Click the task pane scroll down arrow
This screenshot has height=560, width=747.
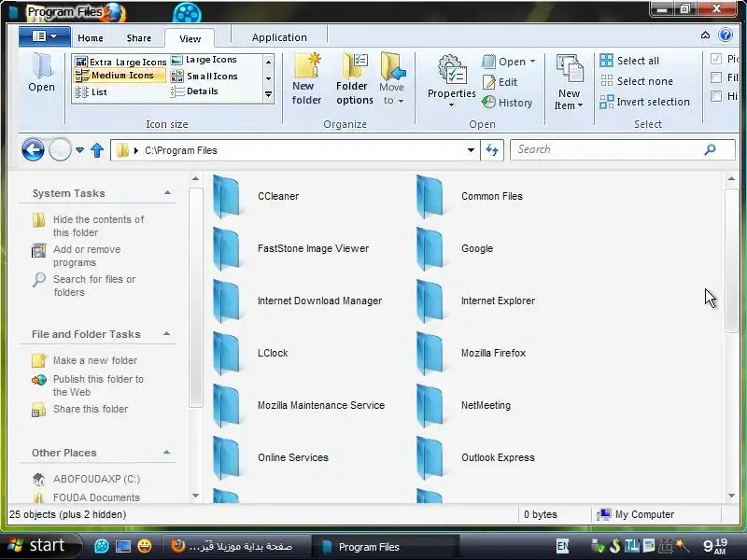coord(195,496)
